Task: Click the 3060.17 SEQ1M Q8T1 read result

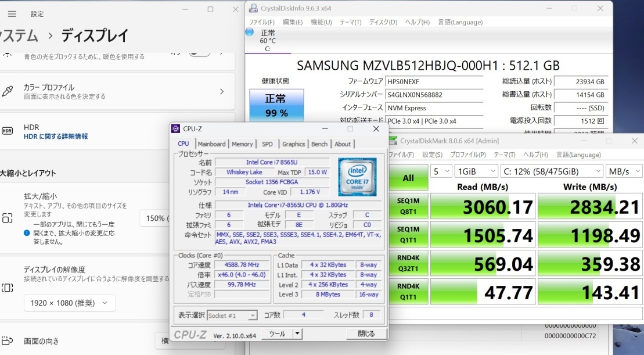Action: [482, 206]
